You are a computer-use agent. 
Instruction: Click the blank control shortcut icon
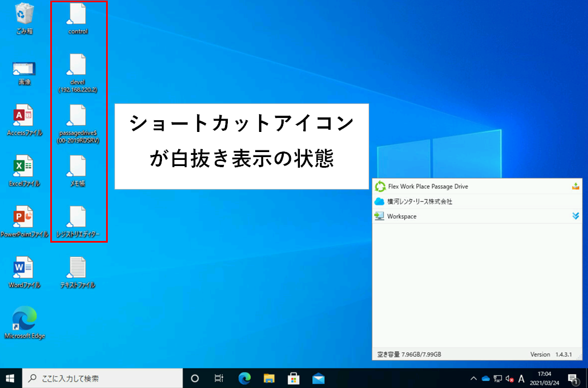pos(78,15)
